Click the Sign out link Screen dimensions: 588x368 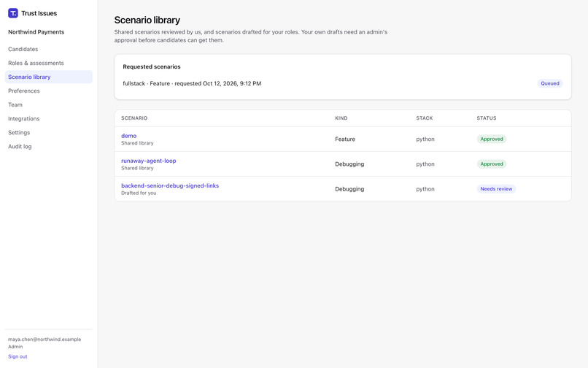[x=18, y=356]
